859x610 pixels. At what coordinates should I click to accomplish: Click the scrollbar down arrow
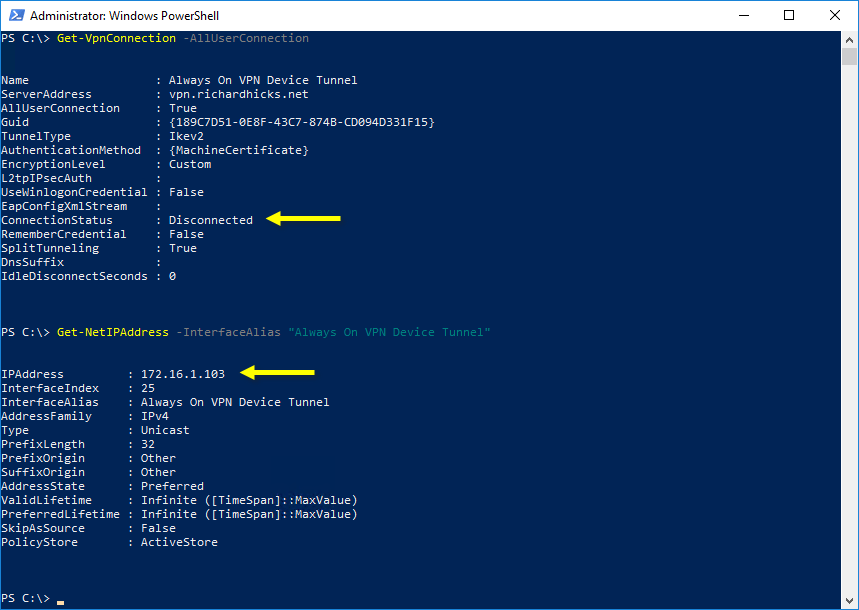[849, 600]
